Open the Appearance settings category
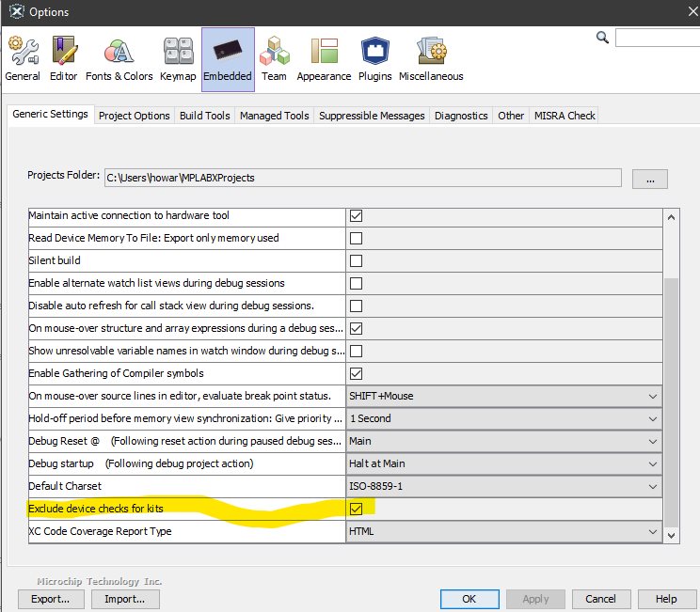This screenshot has width=700, height=612. click(x=324, y=59)
